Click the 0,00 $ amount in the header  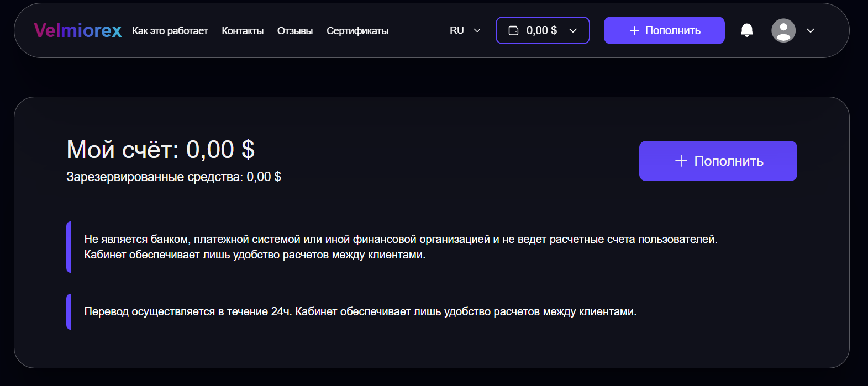coord(541,30)
